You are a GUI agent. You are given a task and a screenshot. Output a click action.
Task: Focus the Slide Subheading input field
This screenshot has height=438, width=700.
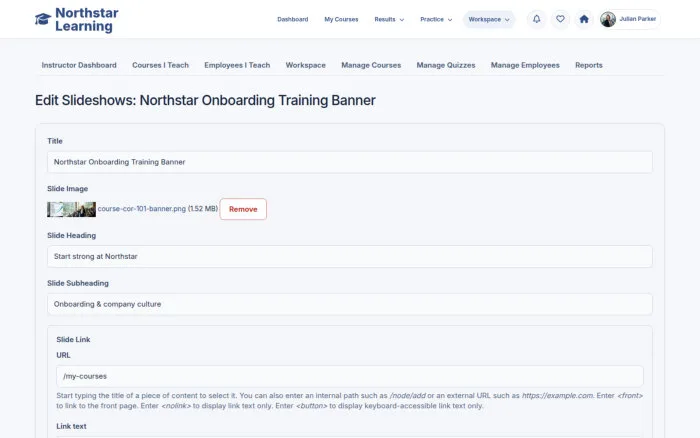pyautogui.click(x=350, y=304)
